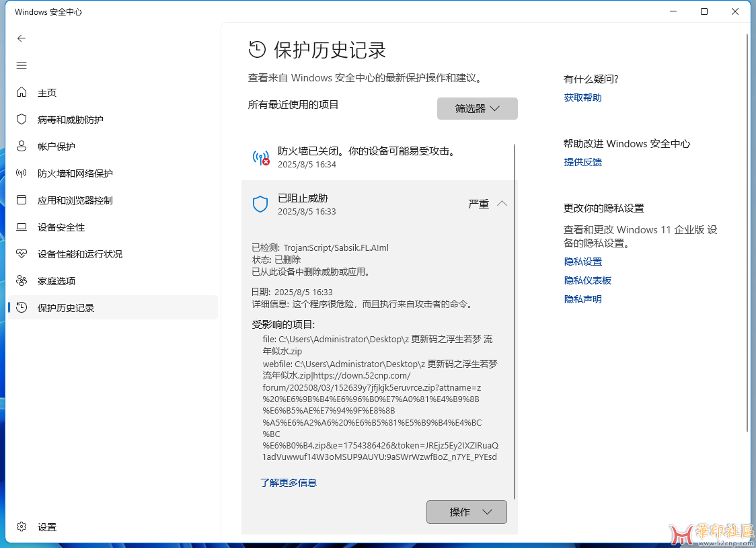Select 保护历史记录 menu item

coord(113,307)
